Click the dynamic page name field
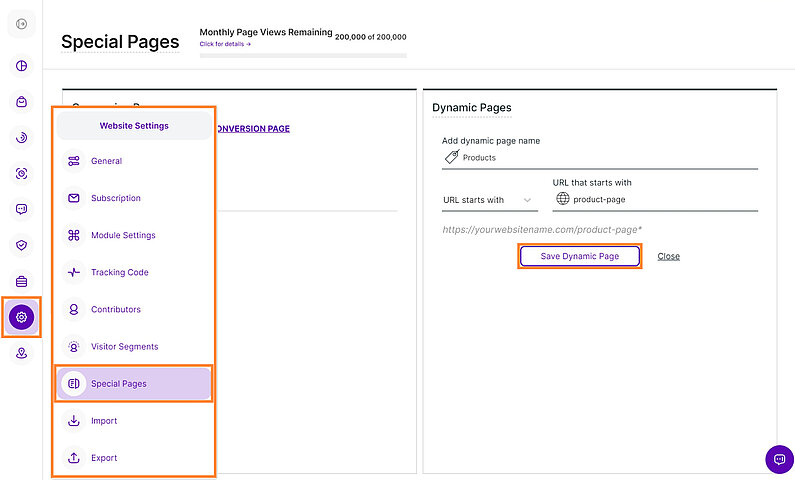 click(605, 158)
